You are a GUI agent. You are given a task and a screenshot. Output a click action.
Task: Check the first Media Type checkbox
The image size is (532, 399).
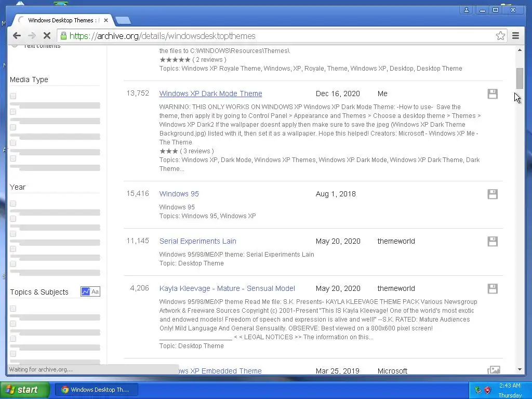13,96
